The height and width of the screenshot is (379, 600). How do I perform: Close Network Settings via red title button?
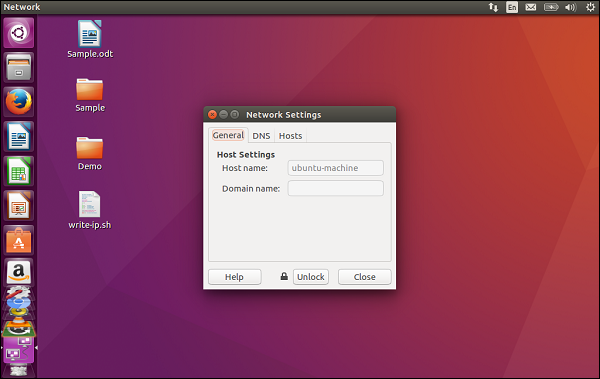point(212,114)
